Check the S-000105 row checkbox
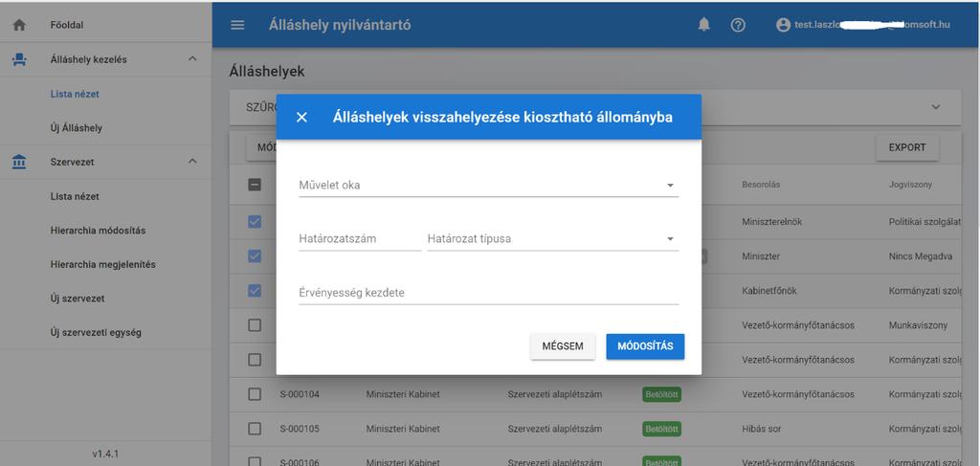The height and width of the screenshot is (466, 980). coord(255,429)
